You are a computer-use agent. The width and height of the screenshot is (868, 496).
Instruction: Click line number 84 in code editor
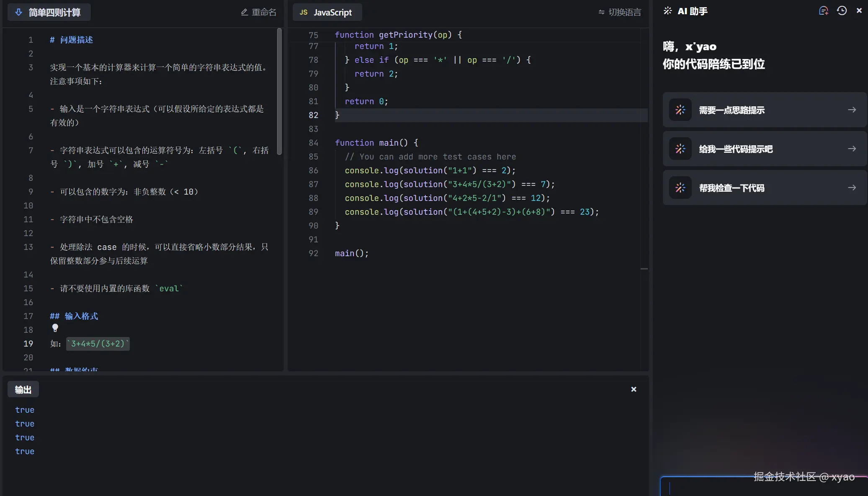point(313,143)
